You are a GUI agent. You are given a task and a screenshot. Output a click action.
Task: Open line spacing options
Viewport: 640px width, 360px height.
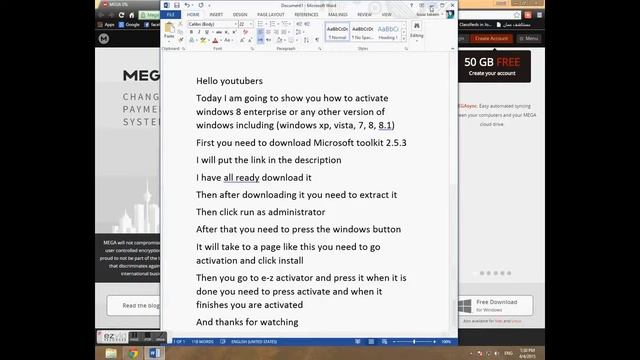coord(299,32)
